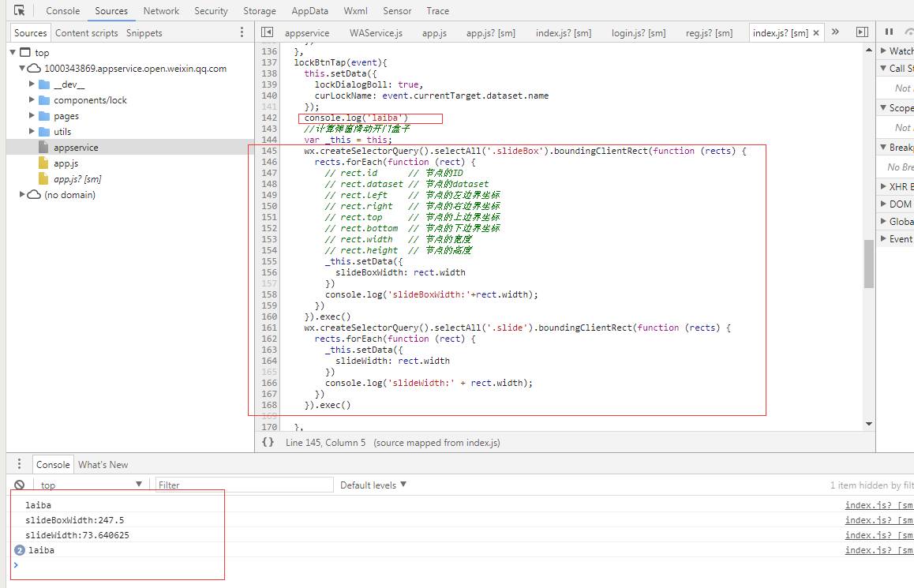Pause script execution with the pause icon

coord(889,32)
